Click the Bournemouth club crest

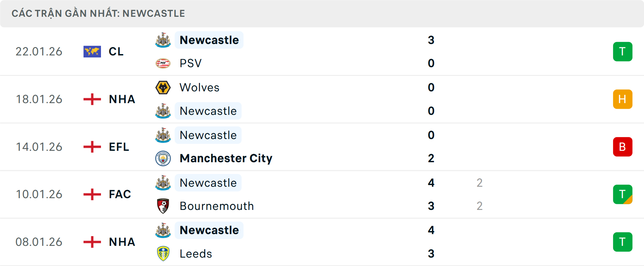163,206
